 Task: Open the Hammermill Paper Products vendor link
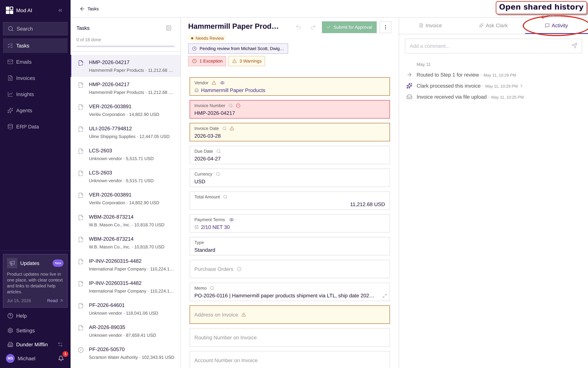pyautogui.click(x=233, y=90)
